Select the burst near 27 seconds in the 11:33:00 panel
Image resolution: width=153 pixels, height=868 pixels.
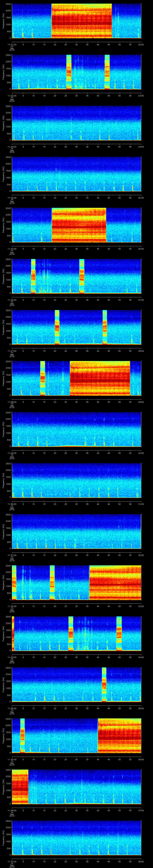point(71,633)
